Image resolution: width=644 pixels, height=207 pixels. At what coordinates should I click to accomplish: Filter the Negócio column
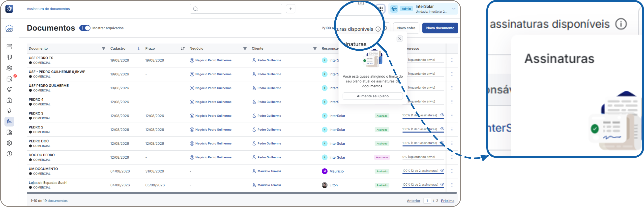pyautogui.click(x=245, y=49)
